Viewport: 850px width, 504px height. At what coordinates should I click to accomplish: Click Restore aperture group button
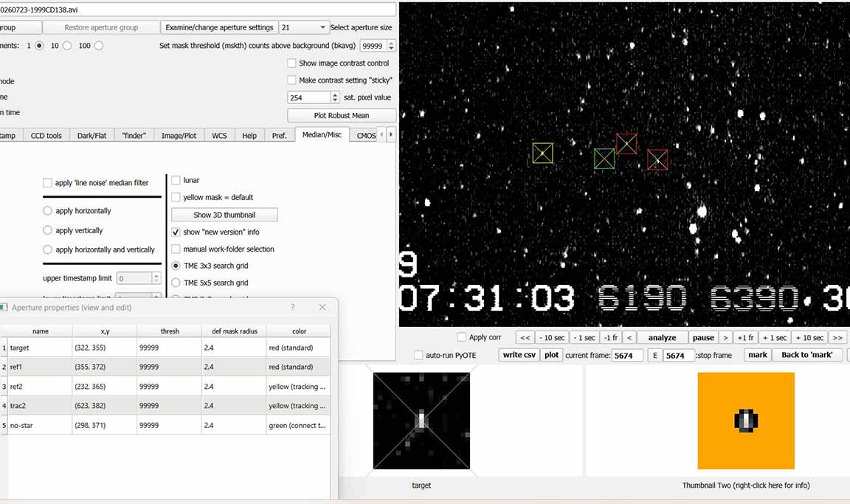(101, 27)
